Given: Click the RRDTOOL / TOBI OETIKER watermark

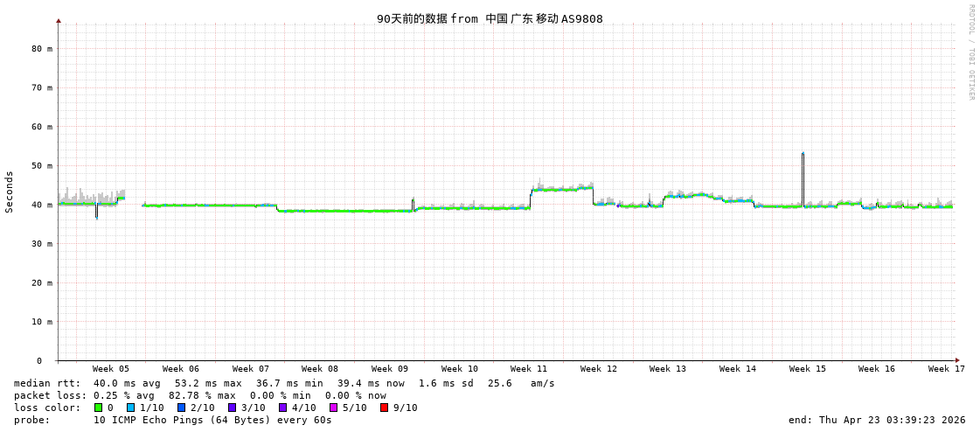Looking at the screenshot, I should coord(970,52).
